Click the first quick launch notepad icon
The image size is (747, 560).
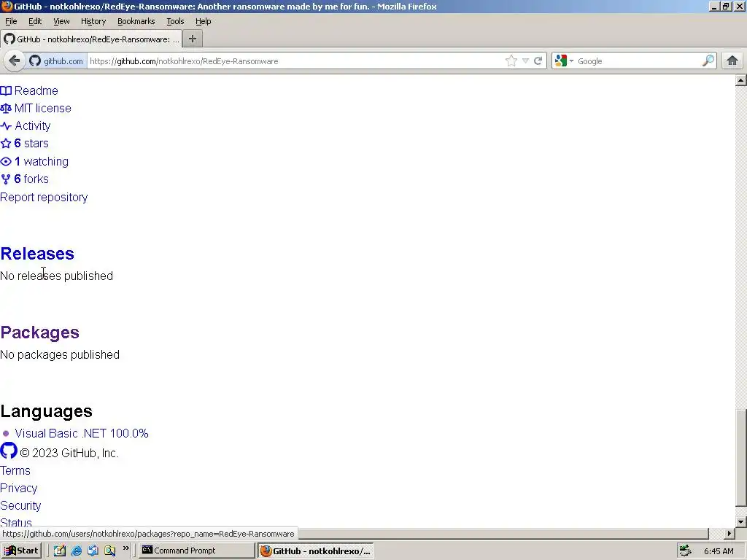(60, 551)
